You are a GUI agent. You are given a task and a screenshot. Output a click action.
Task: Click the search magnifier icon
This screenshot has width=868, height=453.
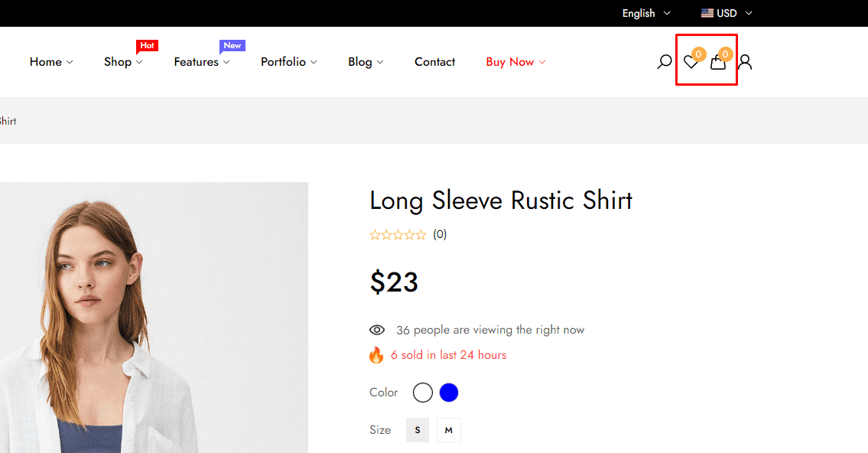tap(664, 62)
